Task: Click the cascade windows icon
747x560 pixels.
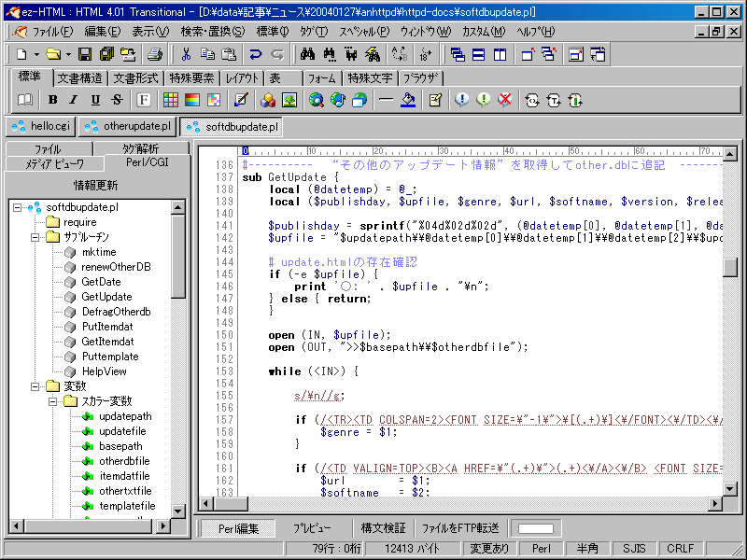Action: point(457,54)
